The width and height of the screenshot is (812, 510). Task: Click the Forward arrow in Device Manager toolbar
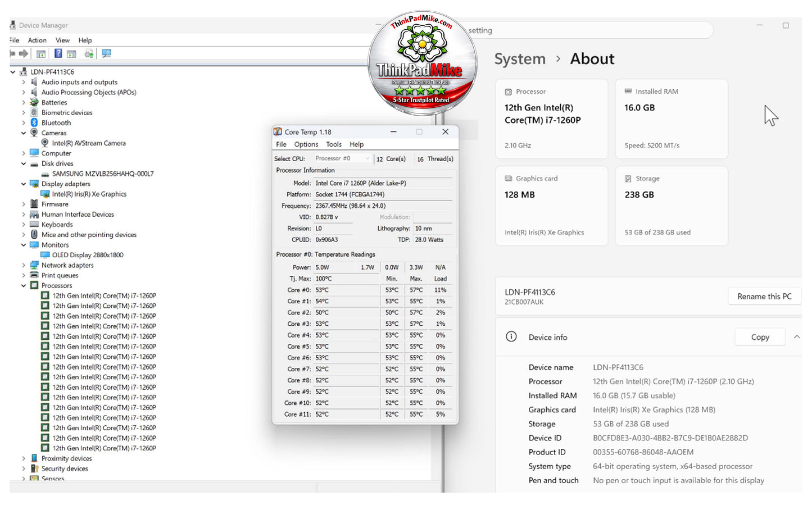pos(23,54)
